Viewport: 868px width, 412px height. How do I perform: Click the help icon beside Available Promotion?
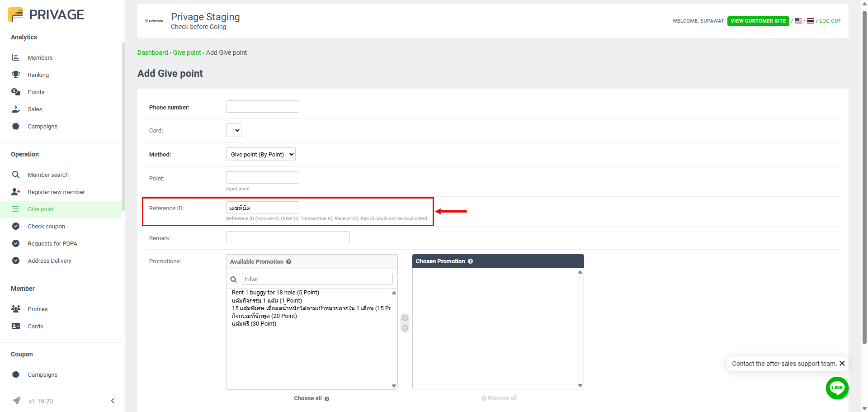(x=288, y=262)
